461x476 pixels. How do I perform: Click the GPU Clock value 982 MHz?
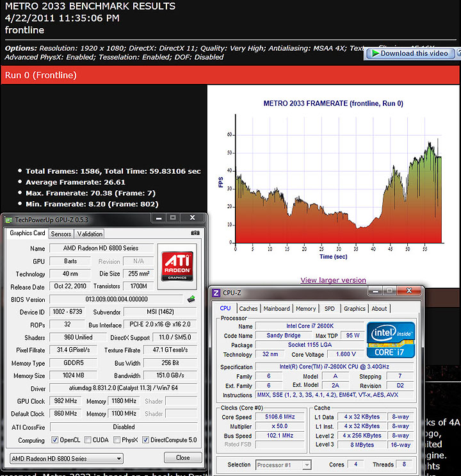(65, 400)
